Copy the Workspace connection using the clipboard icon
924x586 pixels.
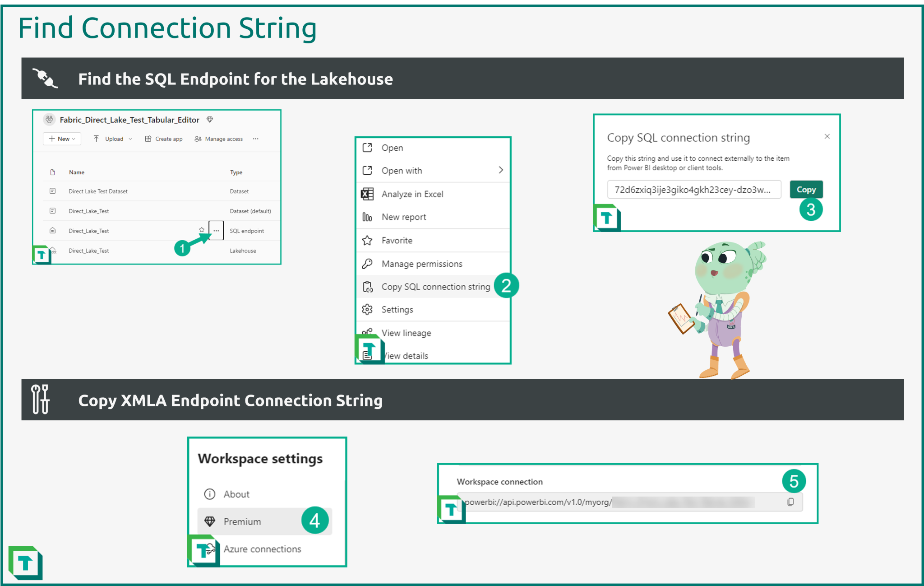tap(790, 501)
